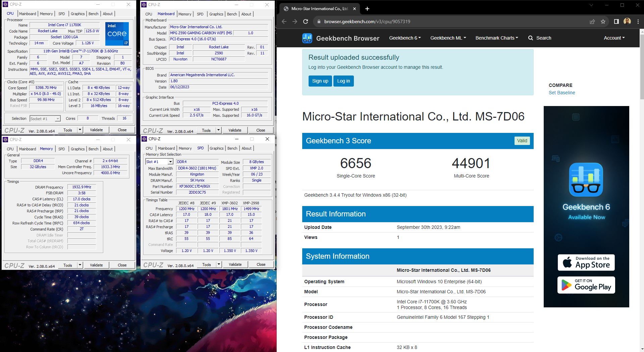Click the share page icon in address bar

tap(592, 21)
